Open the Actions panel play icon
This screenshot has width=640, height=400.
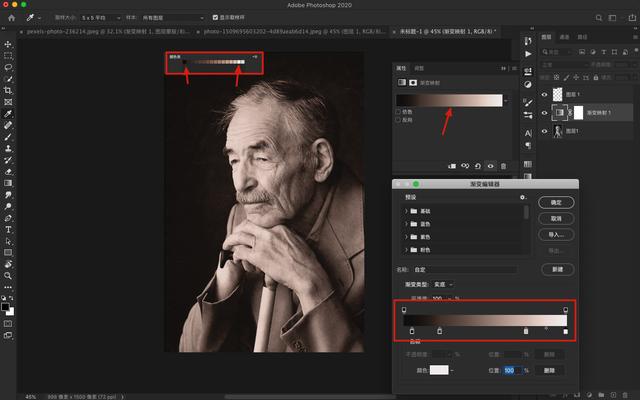(x=528, y=54)
